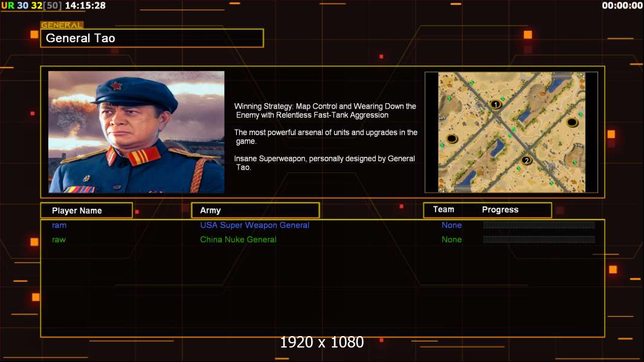Click the 'Winning Strategy' description text

point(325,110)
